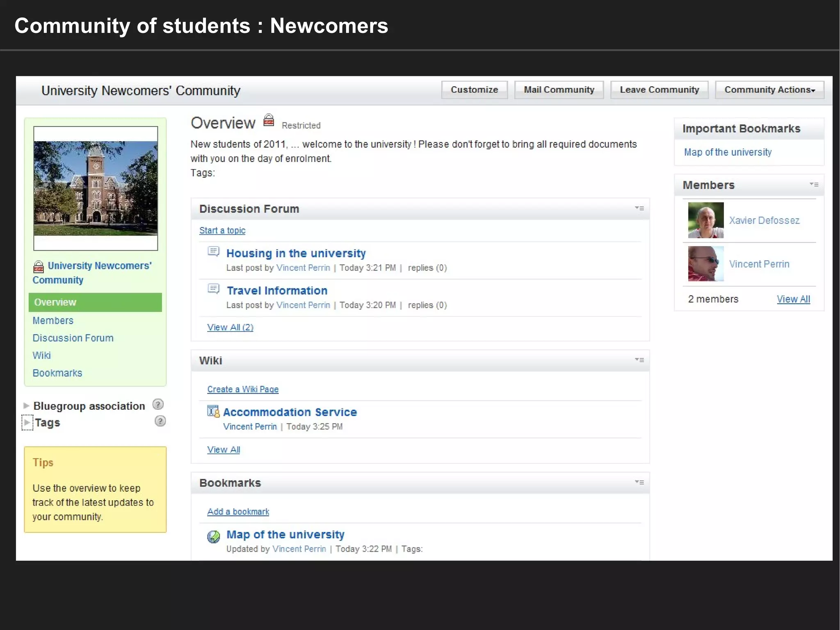Click the Leave Community button

(x=659, y=90)
